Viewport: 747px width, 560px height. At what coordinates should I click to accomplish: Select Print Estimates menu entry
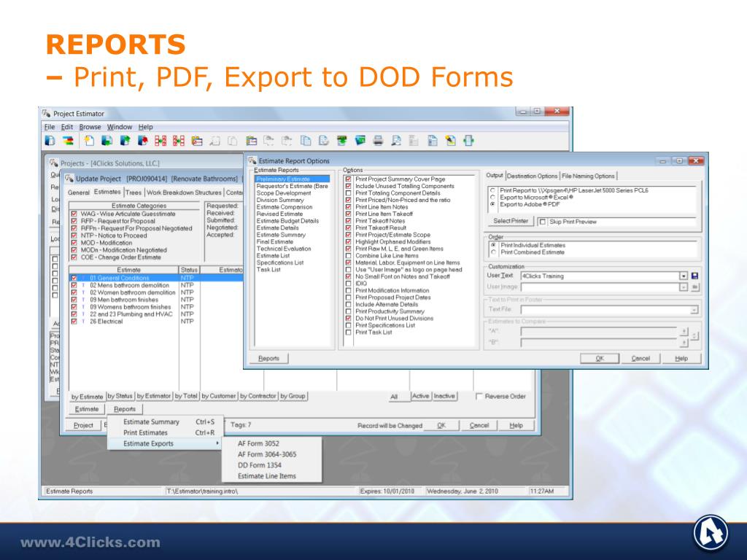(145, 432)
